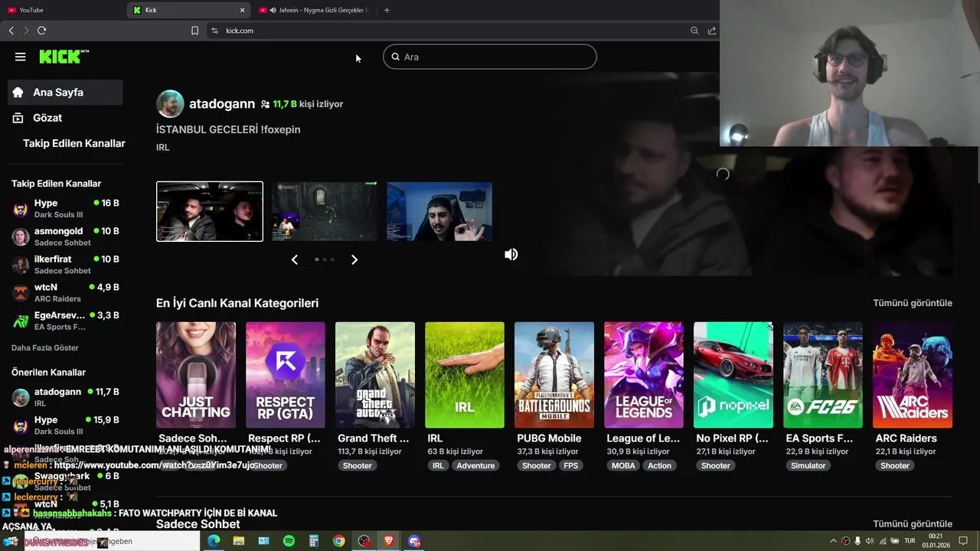The image size is (980, 551).
Task: Open the volume control in the system tray
Action: coord(870,541)
